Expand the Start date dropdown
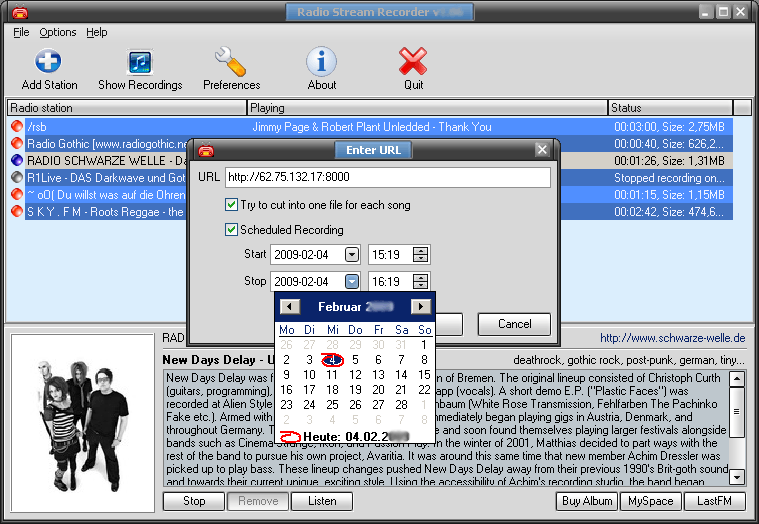 pos(352,255)
